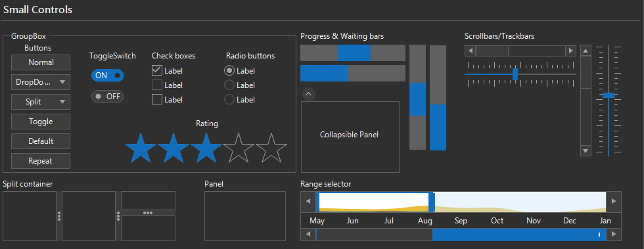This screenshot has width=644, height=249.
Task: Click the Toggle button
Action: point(41,122)
